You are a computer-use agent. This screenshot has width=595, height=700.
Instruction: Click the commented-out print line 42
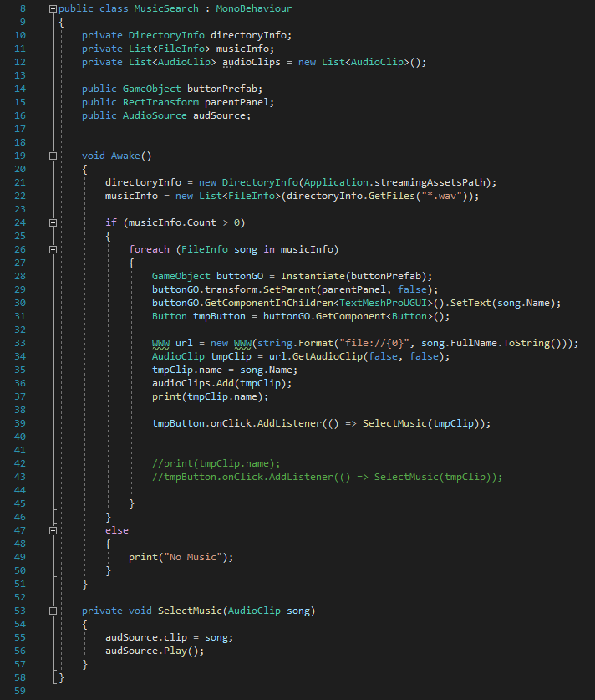point(216,463)
